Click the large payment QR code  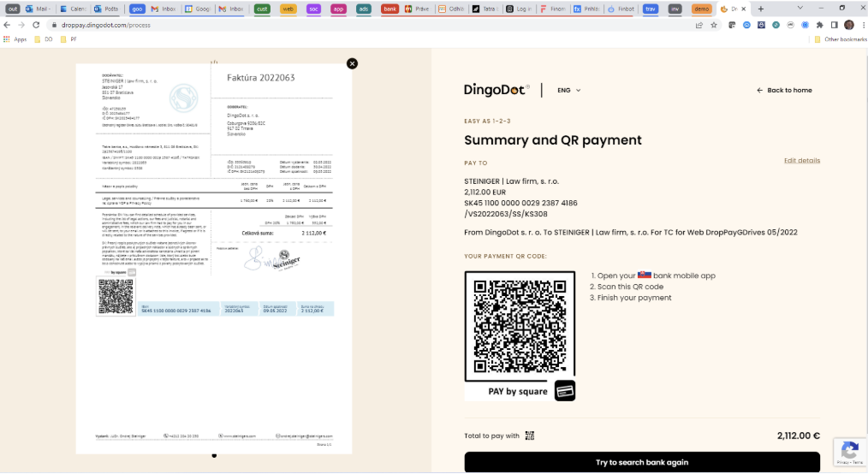click(520, 326)
